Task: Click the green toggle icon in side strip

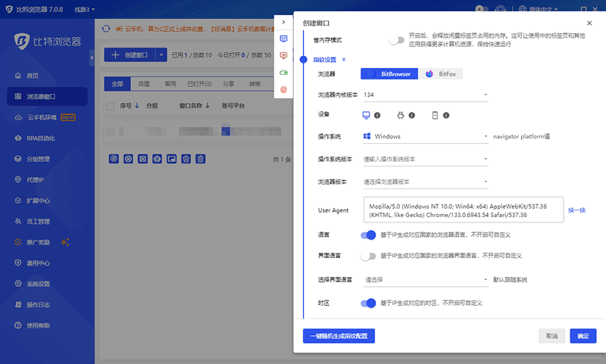Action: click(x=284, y=73)
